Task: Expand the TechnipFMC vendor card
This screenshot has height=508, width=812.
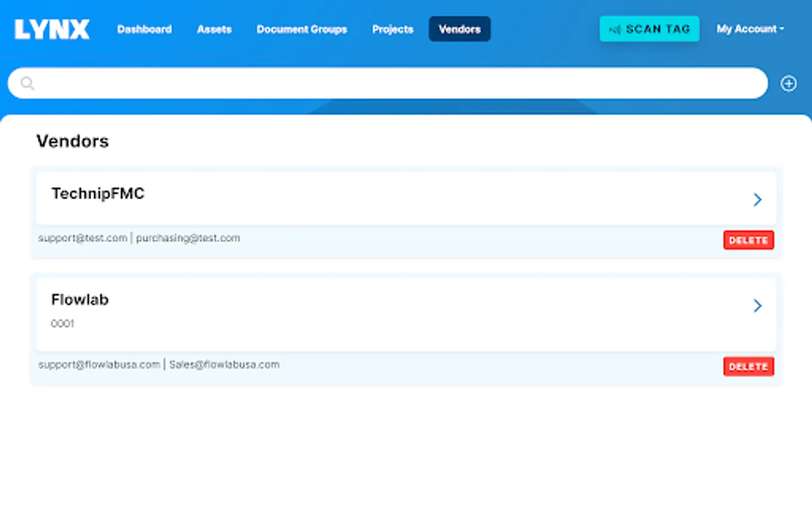Action: 395,198
